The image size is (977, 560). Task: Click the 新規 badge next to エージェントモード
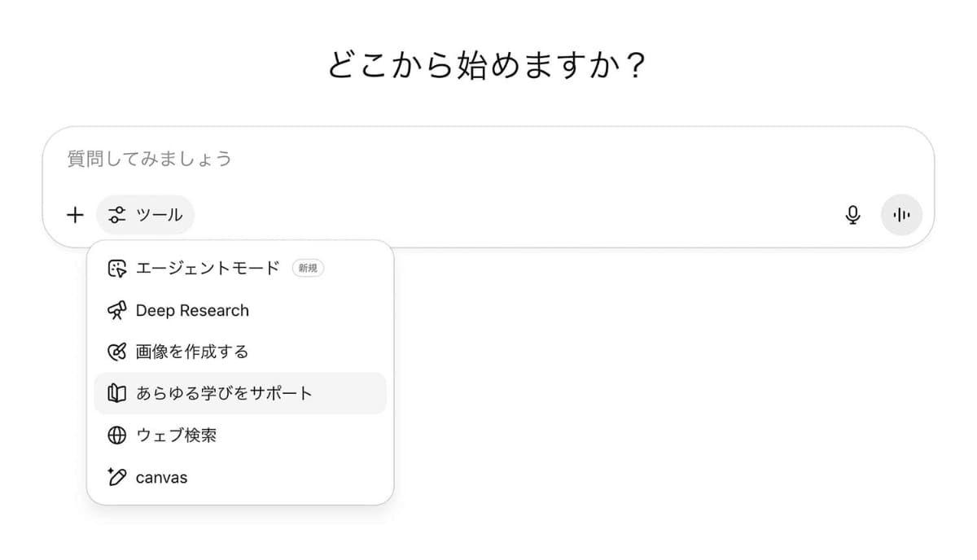[x=308, y=268]
